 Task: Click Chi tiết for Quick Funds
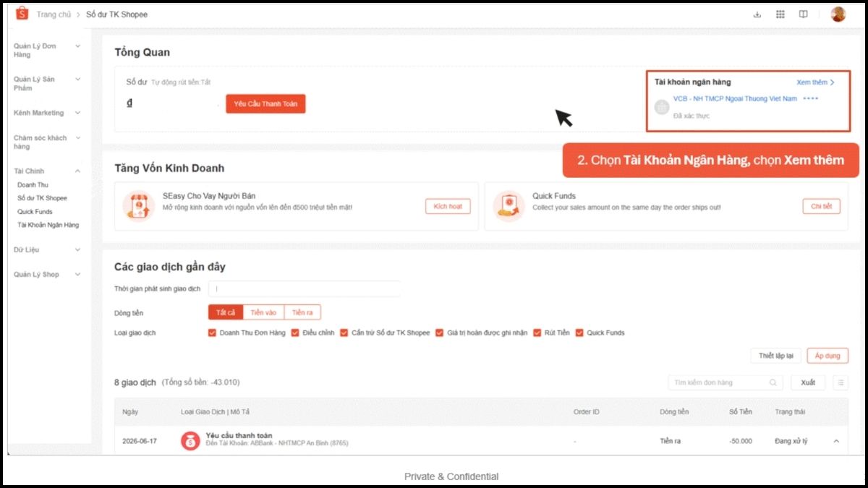pyautogui.click(x=821, y=206)
